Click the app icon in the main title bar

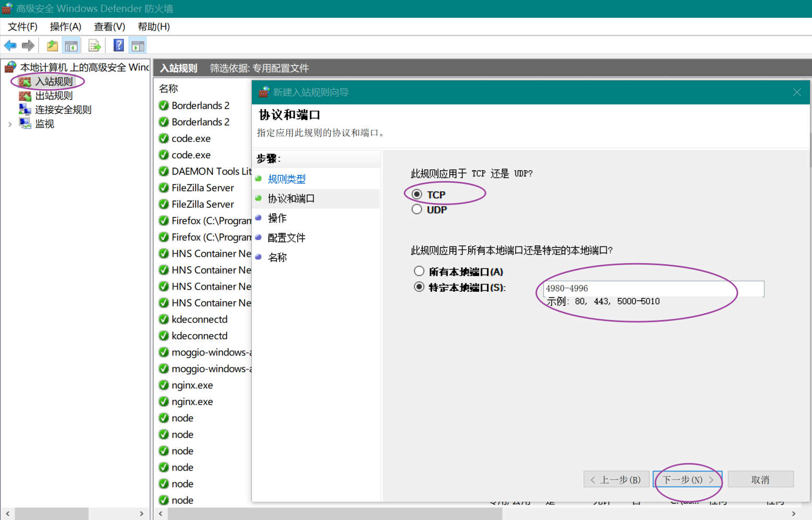click(7, 8)
